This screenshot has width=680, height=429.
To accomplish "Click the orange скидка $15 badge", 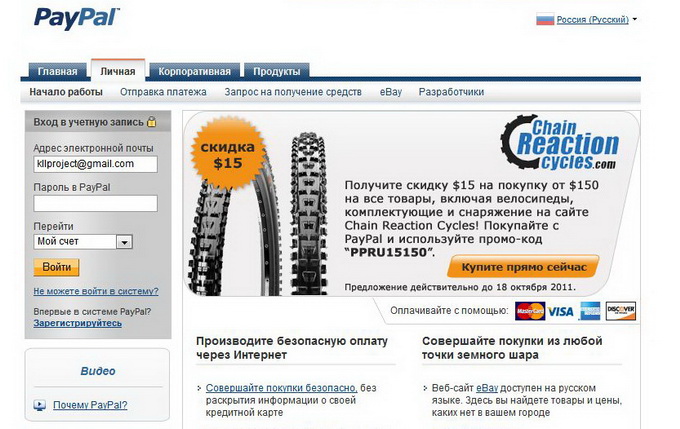I will tap(228, 155).
